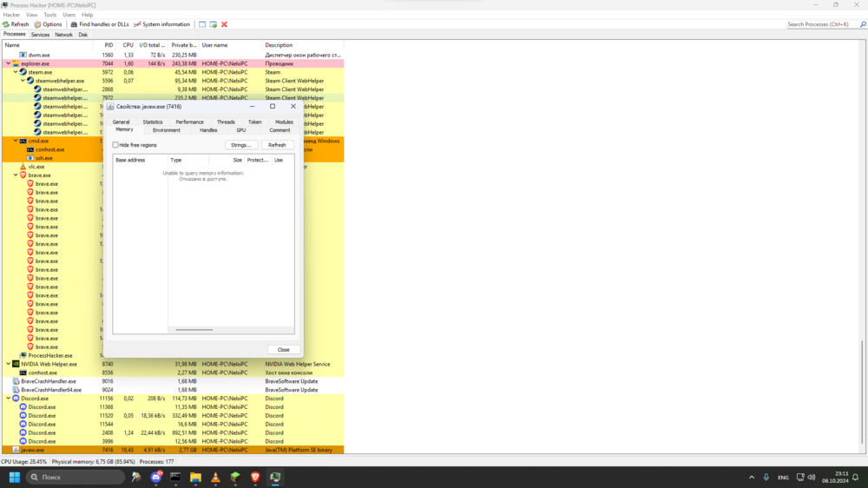
Task: Collapse the steam.exe tree node
Action: (x=16, y=72)
